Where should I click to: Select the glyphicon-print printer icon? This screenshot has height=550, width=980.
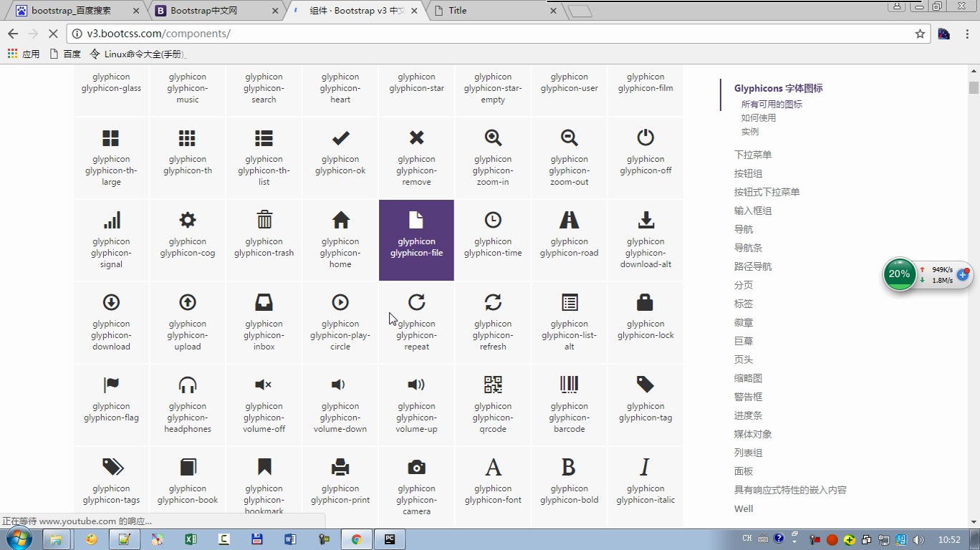point(340,468)
